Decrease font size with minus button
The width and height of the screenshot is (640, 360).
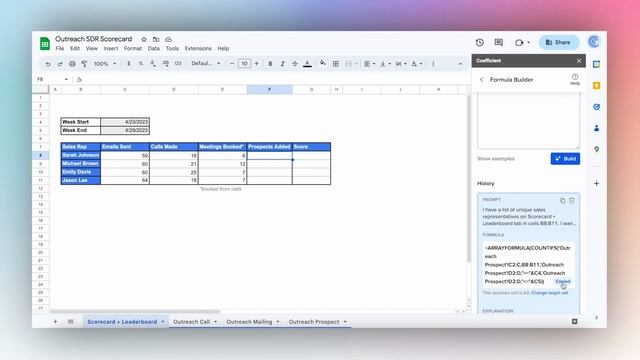click(x=232, y=64)
